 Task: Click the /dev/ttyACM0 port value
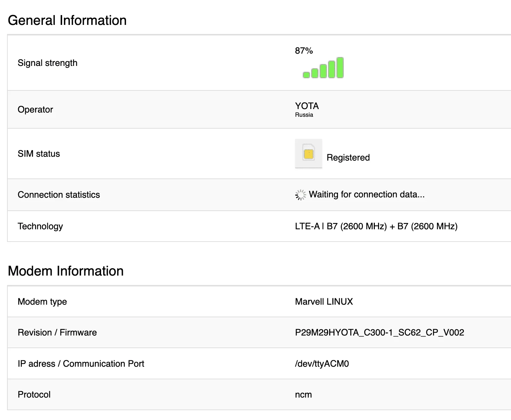[x=322, y=364]
